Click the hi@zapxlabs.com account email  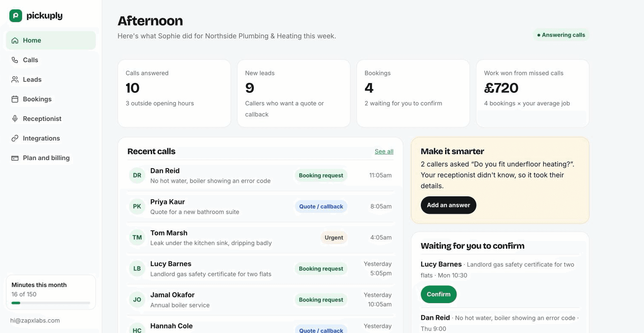tap(35, 321)
